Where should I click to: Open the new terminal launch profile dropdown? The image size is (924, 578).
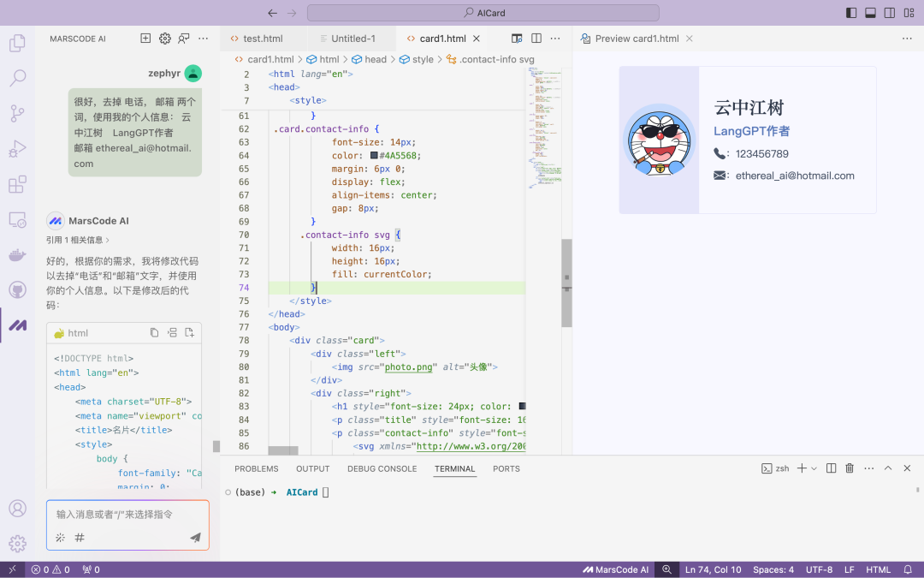(814, 468)
